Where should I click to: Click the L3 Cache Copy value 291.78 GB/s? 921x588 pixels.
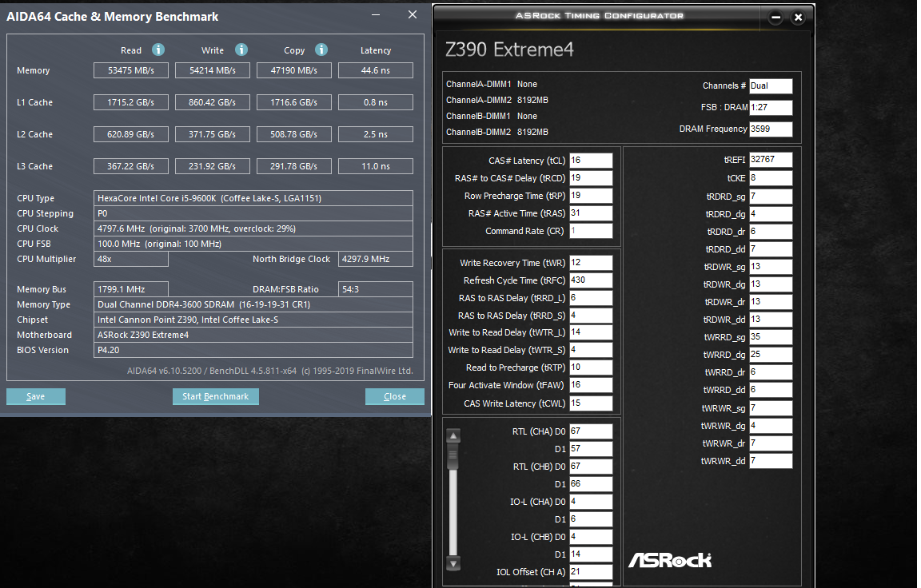click(x=293, y=167)
